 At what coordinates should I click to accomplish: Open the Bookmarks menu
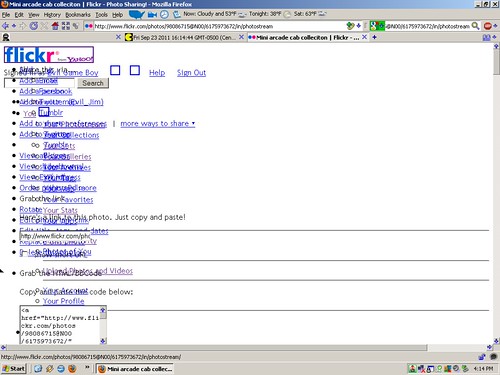78,15
